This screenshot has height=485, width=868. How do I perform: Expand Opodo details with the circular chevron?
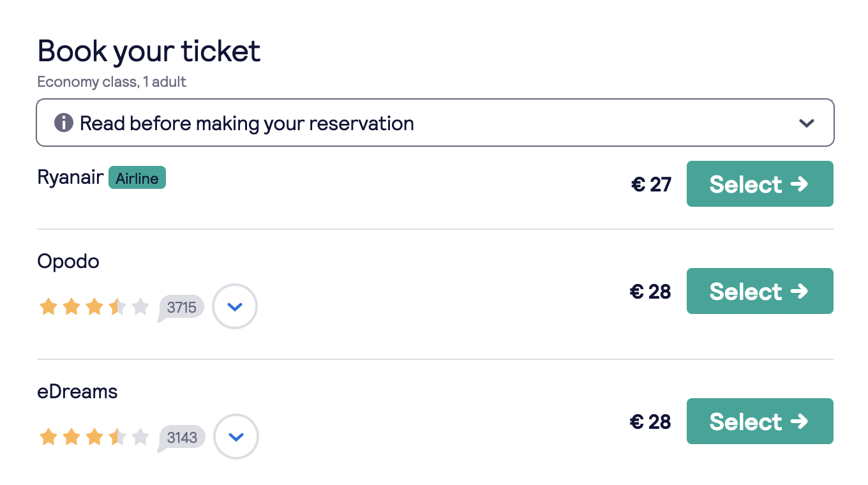pyautogui.click(x=235, y=306)
